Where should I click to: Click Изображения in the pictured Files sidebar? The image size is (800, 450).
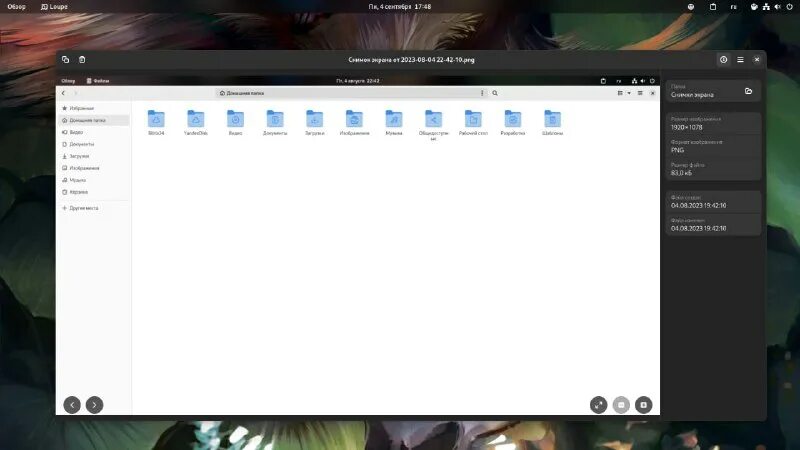93,168
